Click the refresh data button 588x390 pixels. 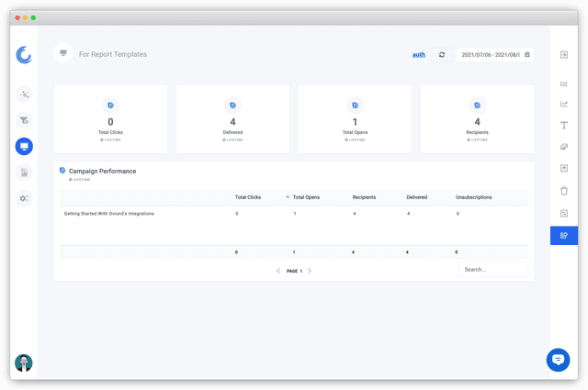[442, 55]
